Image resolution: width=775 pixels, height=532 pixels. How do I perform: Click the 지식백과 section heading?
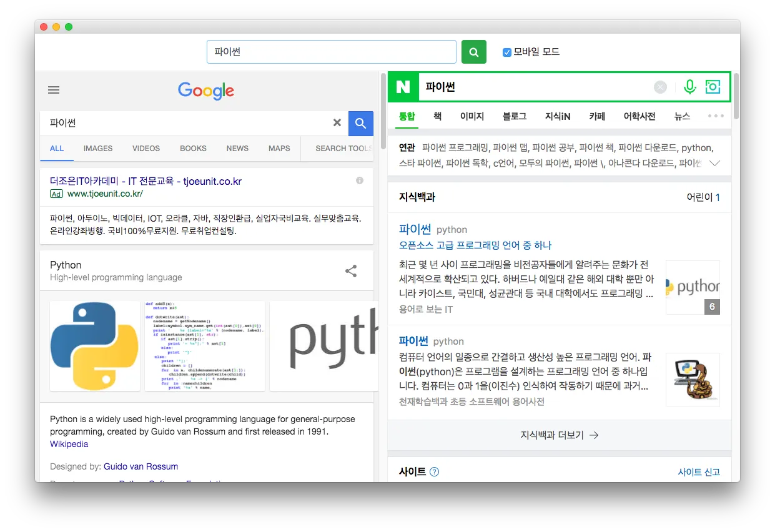(x=417, y=197)
